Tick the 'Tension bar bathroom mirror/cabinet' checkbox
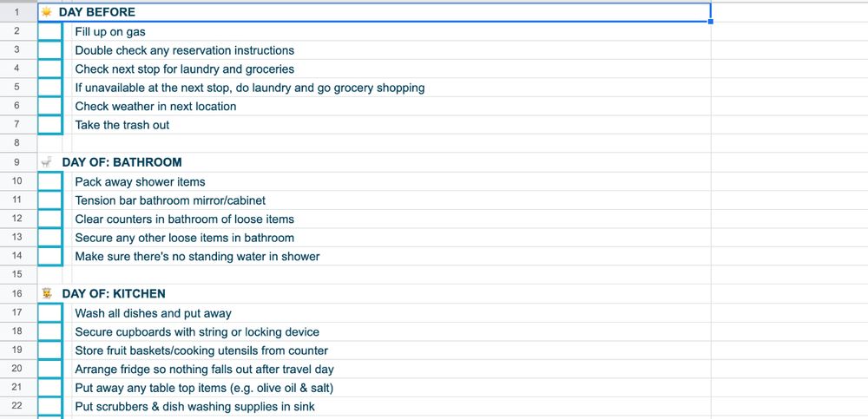The height and width of the screenshot is (419, 868). pos(50,200)
